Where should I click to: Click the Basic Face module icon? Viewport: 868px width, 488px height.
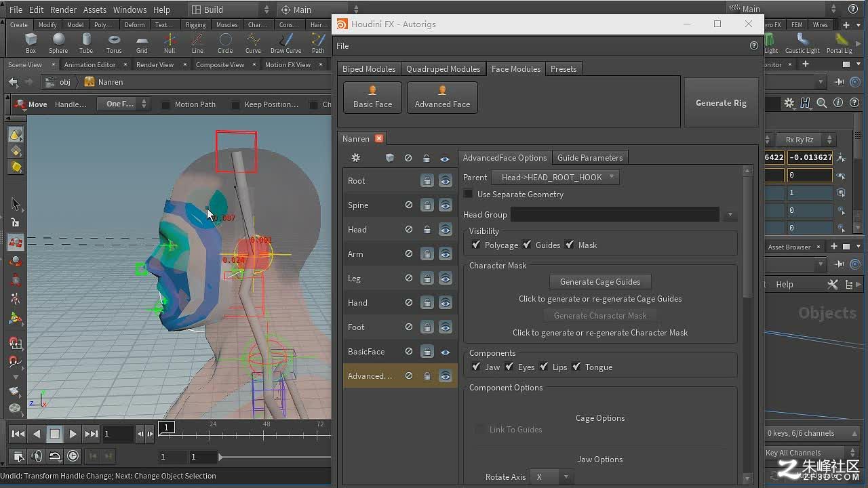[x=372, y=98]
